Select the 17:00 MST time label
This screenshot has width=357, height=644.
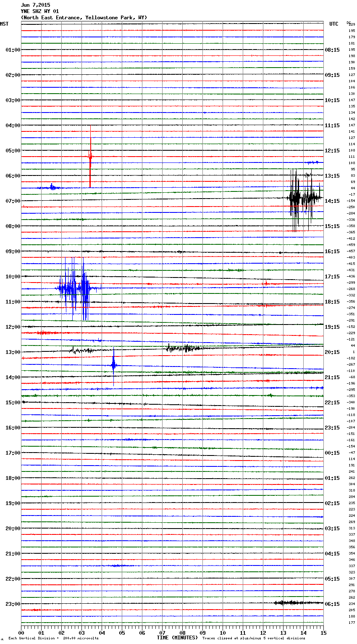pos(13,453)
